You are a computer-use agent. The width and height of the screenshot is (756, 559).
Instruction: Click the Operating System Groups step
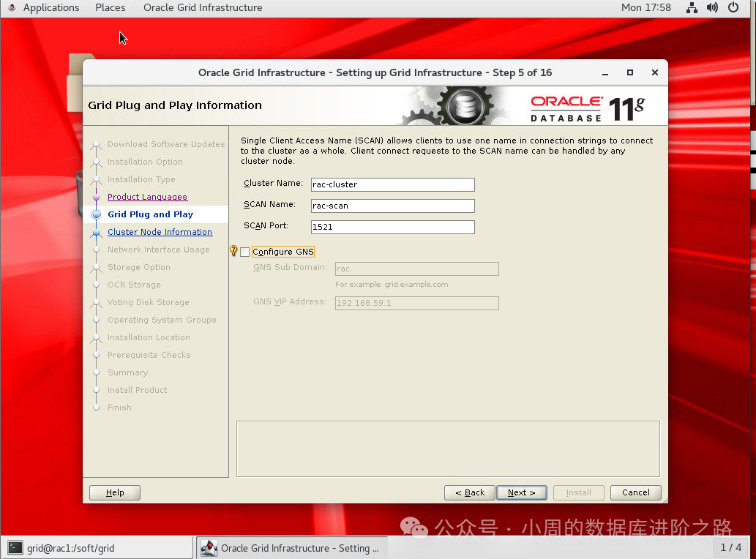click(162, 320)
